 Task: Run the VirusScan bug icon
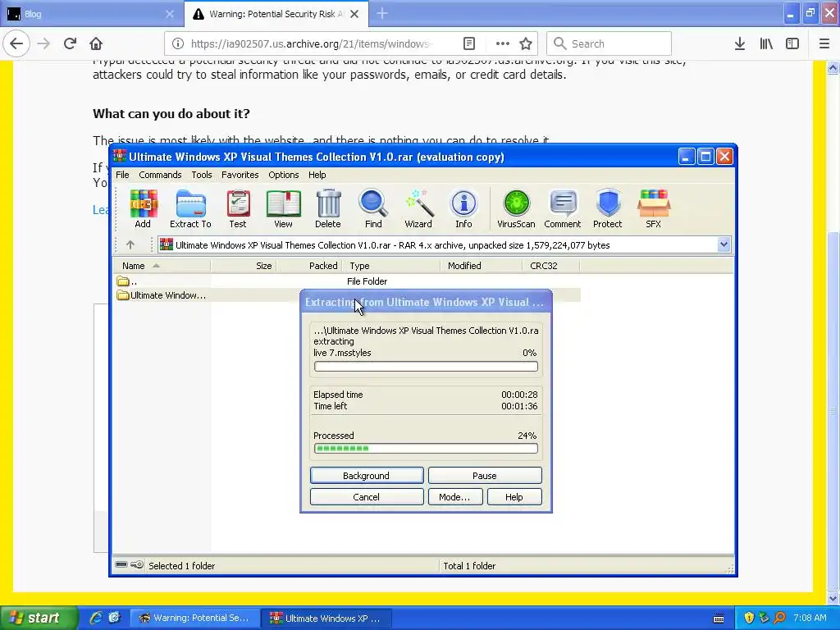[516, 209]
